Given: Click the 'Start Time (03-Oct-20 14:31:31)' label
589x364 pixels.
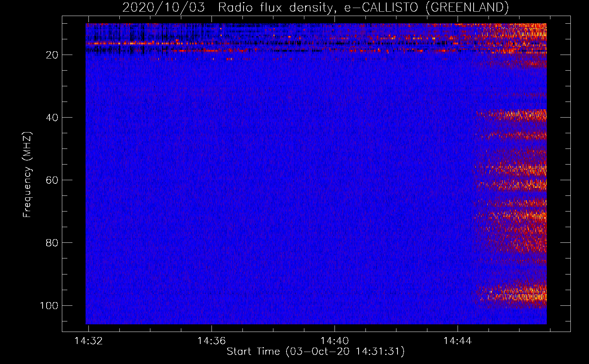Looking at the screenshot, I should 316,351.
